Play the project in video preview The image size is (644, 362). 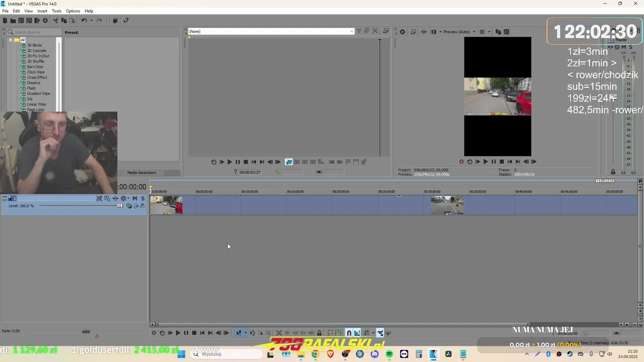[x=486, y=162]
